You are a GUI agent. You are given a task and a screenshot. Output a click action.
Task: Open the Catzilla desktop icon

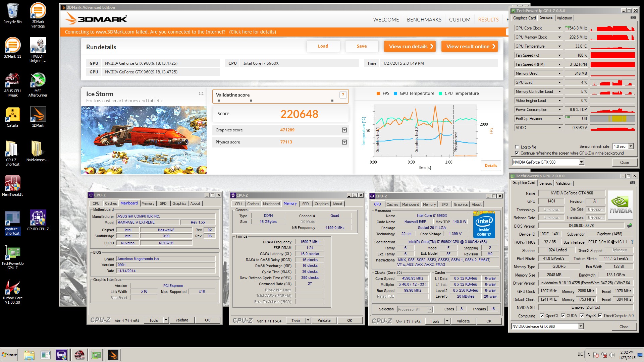tap(12, 117)
